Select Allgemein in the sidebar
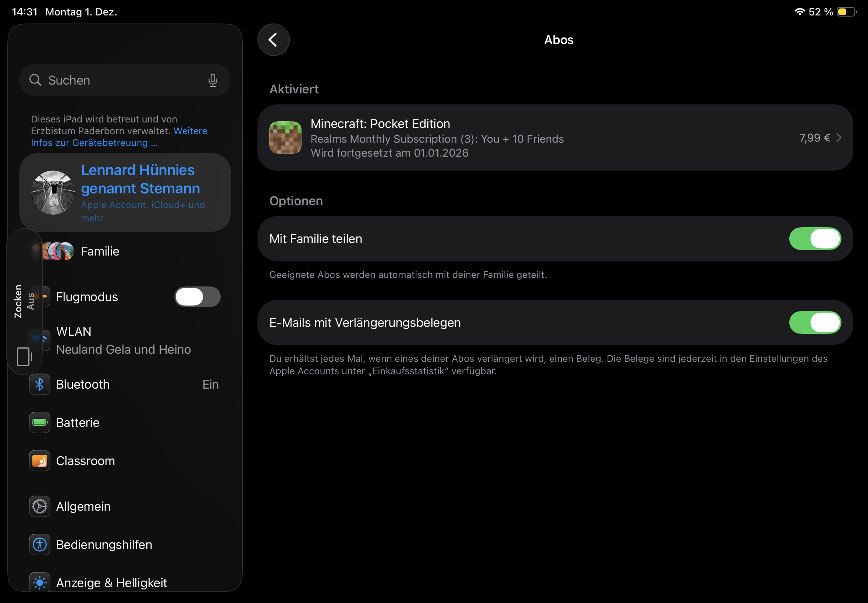868x603 pixels. coord(125,506)
